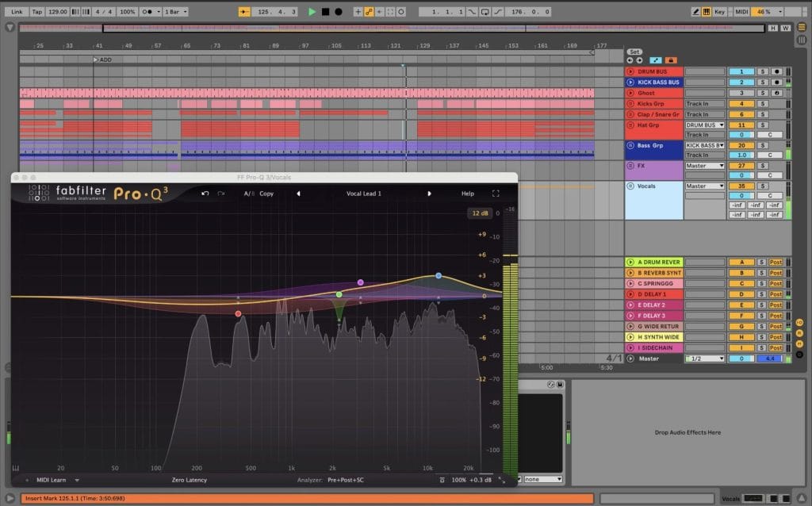
Task: Toggle Follow playback in the top toolbar
Action: [x=244, y=12]
